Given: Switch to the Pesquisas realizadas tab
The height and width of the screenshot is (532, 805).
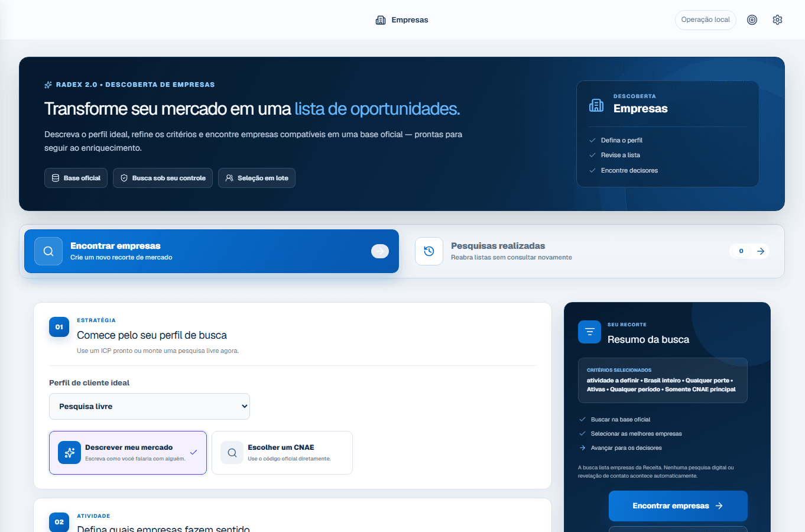Looking at the screenshot, I should (x=592, y=251).
